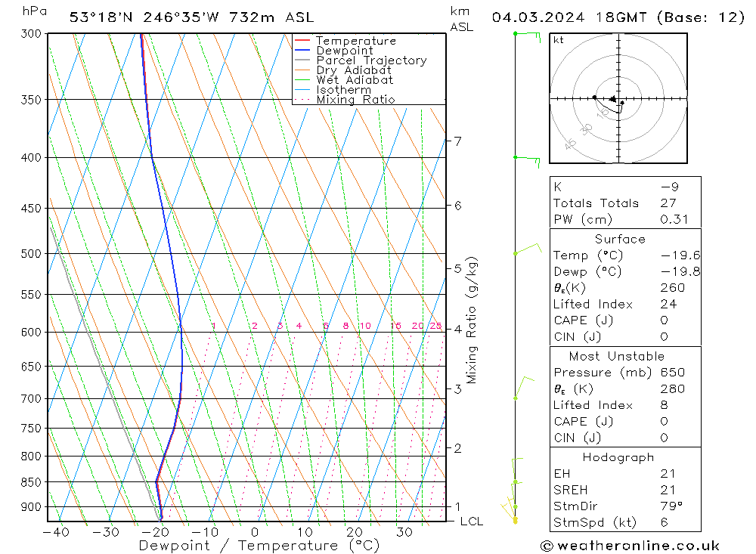This screenshot has width=756, height=554.
Task: Click the Most Unstable θE (K) value 280
Action: tap(673, 389)
